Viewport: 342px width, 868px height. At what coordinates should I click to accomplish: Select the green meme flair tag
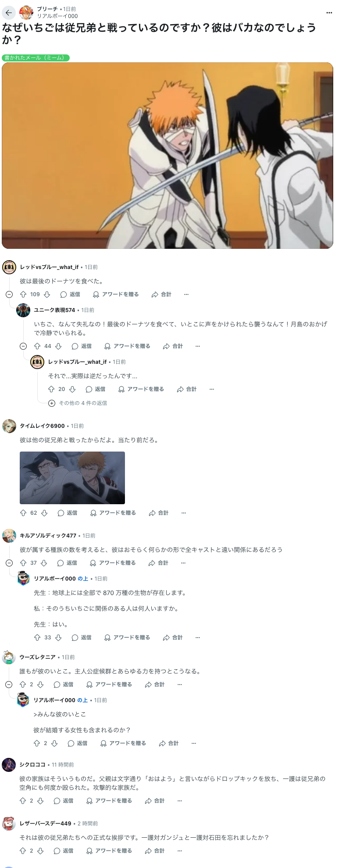pos(36,58)
